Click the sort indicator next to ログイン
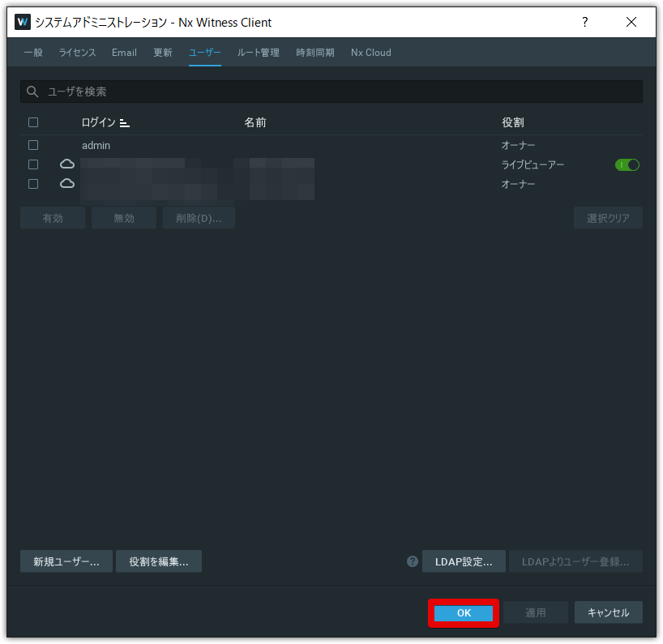The image size is (663, 644). (x=124, y=123)
